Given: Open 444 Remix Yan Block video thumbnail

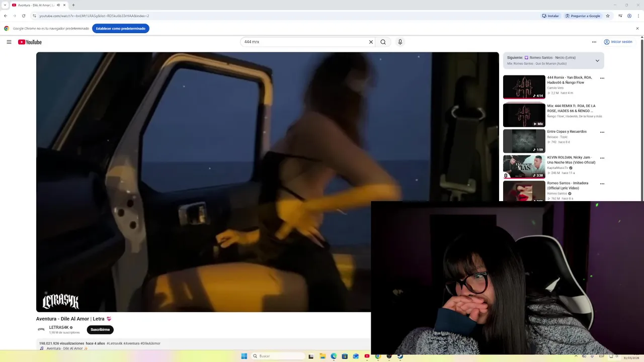Looking at the screenshot, I should [524, 87].
